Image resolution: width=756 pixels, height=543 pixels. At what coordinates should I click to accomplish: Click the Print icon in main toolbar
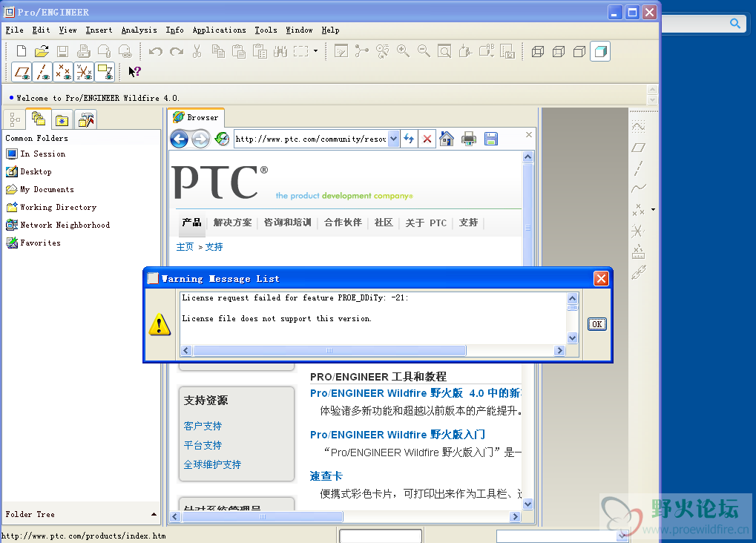[x=83, y=51]
